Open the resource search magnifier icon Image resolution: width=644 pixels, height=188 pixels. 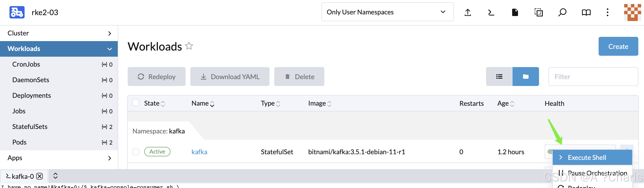562,12
